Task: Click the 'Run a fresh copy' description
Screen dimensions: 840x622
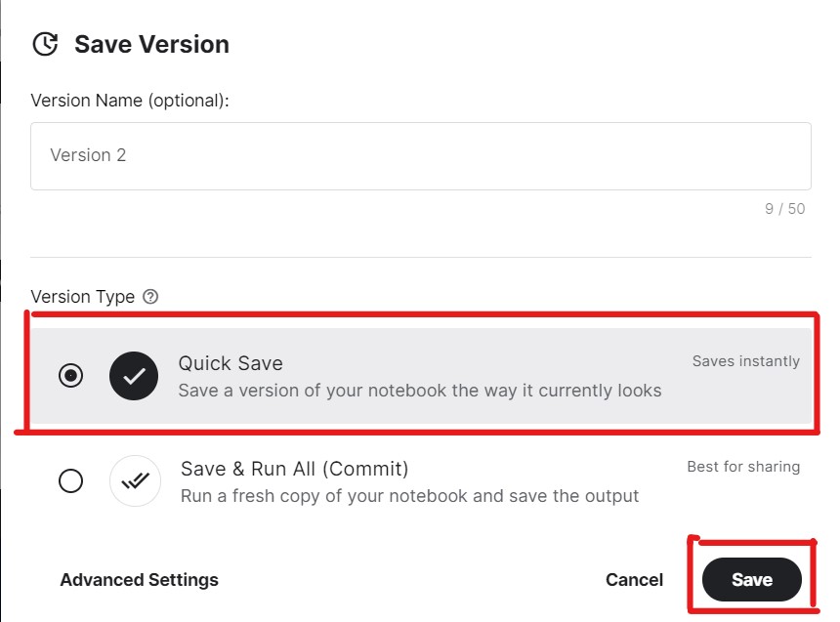Action: [410, 496]
